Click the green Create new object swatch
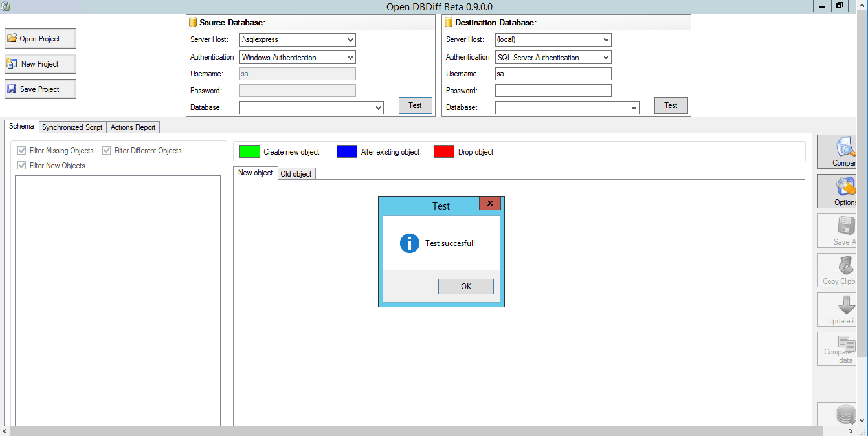This screenshot has height=436, width=868. point(250,152)
